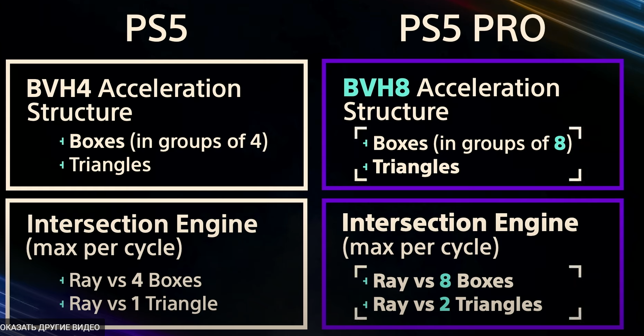The height and width of the screenshot is (336, 644).
Task: Click bullet marker beside PS5 "Triangles" line
Action: coord(62,165)
